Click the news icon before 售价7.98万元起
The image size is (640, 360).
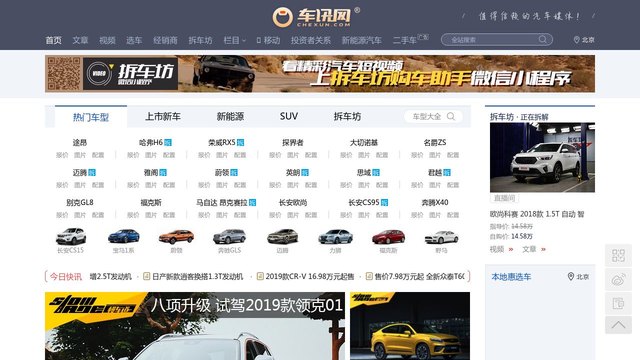pyautogui.click(x=369, y=276)
